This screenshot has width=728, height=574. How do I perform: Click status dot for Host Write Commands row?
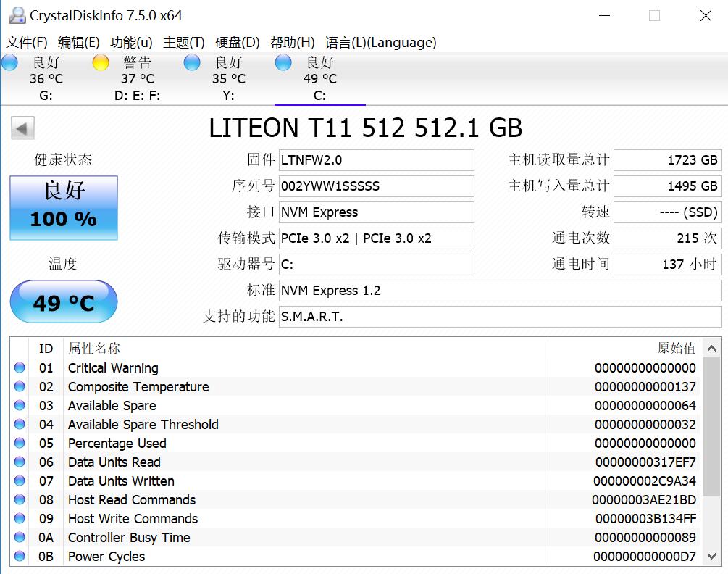tap(20, 517)
